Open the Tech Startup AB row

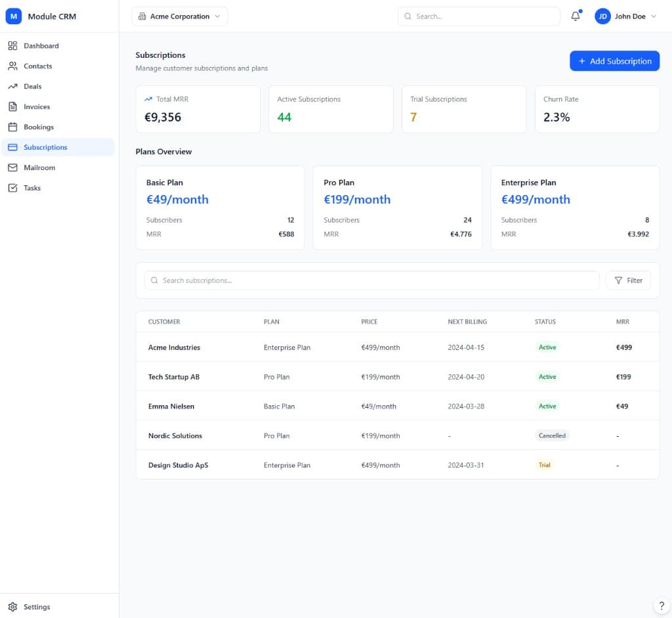click(397, 377)
